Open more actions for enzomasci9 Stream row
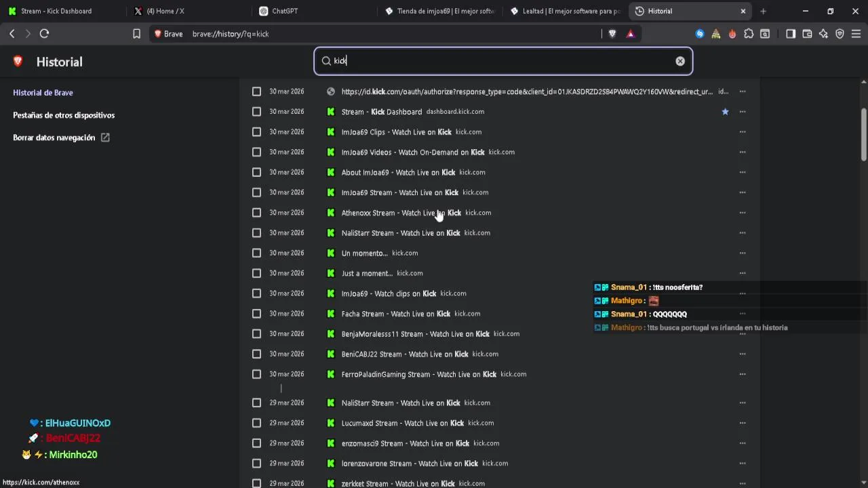 (743, 443)
